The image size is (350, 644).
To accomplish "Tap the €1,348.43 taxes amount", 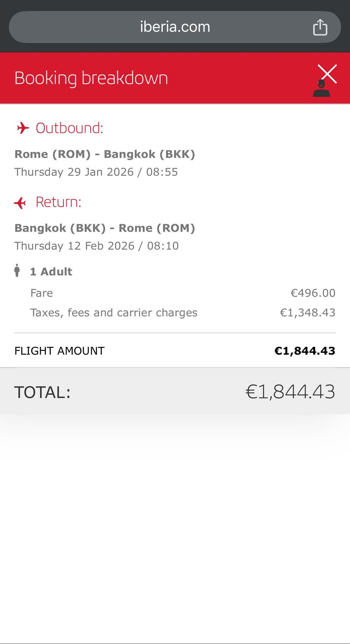I will coord(308,313).
